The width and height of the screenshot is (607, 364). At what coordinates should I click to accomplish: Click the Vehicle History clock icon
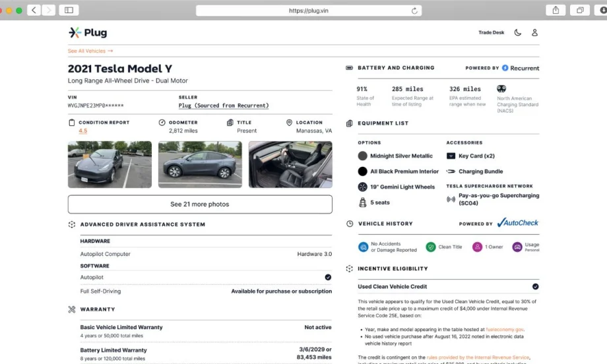(350, 224)
